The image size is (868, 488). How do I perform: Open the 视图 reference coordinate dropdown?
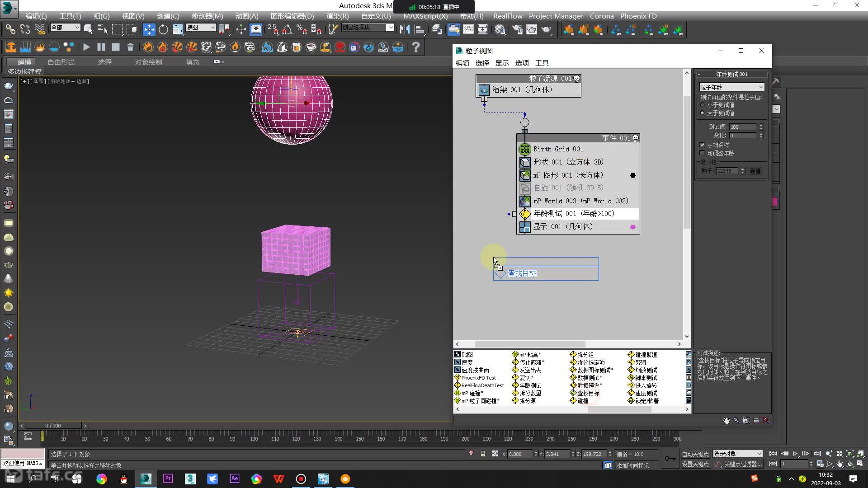point(201,28)
